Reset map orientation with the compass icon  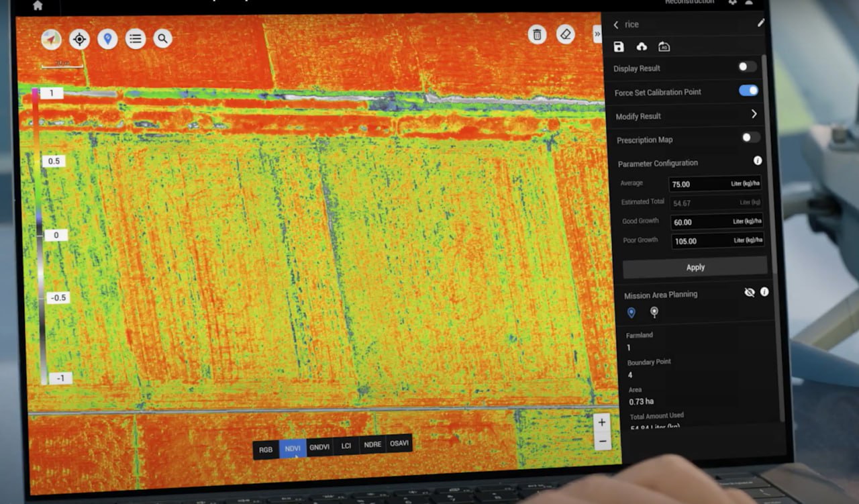pos(51,40)
